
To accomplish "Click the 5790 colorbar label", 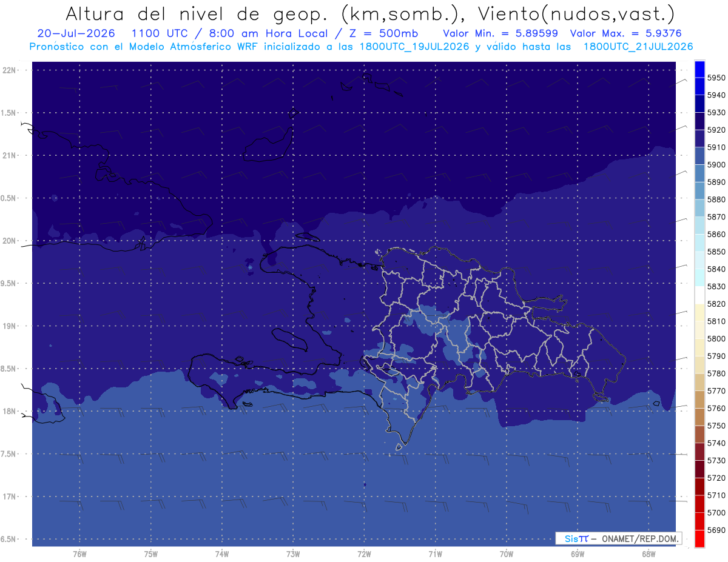I will [x=716, y=356].
